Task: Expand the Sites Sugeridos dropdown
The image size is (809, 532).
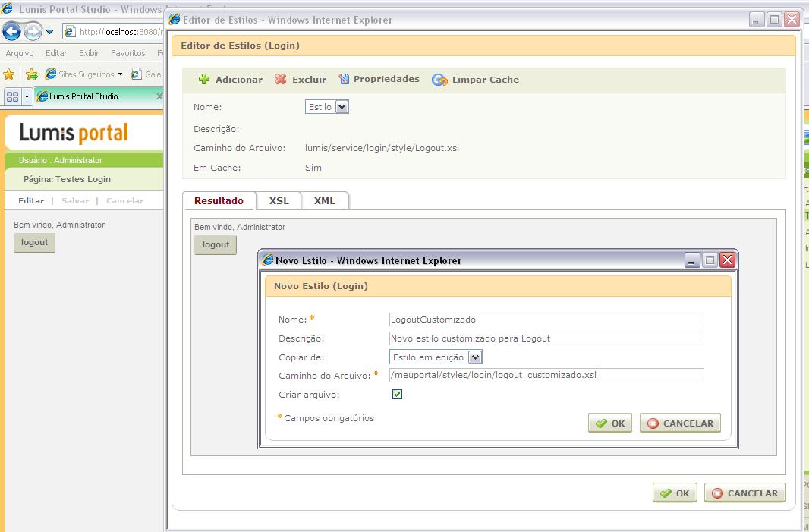Action: pyautogui.click(x=120, y=74)
